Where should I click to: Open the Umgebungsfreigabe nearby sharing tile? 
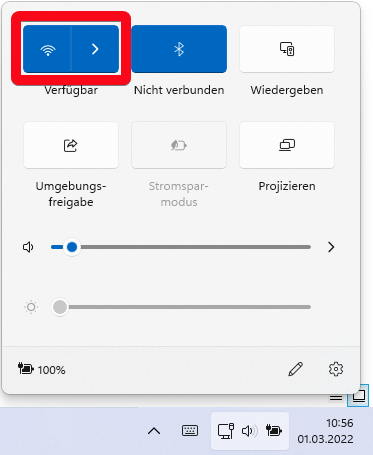pyautogui.click(x=71, y=145)
